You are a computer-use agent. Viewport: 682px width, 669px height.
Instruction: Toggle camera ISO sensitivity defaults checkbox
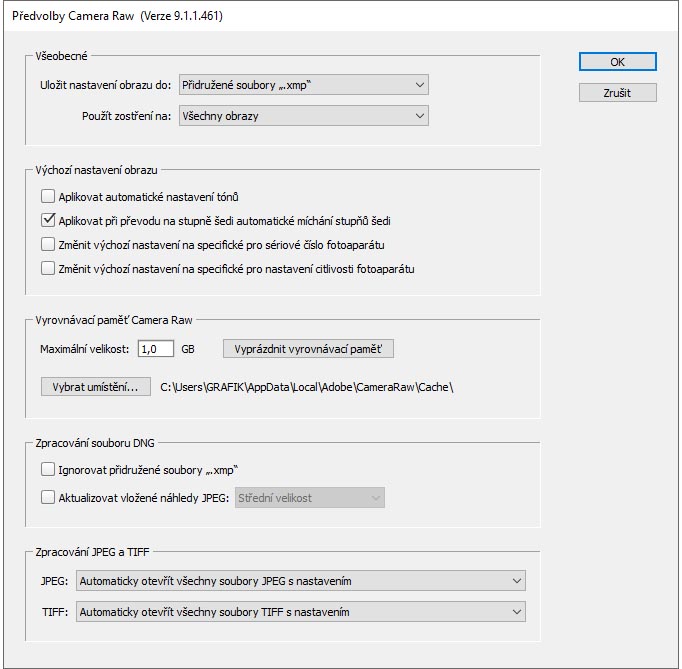48,269
